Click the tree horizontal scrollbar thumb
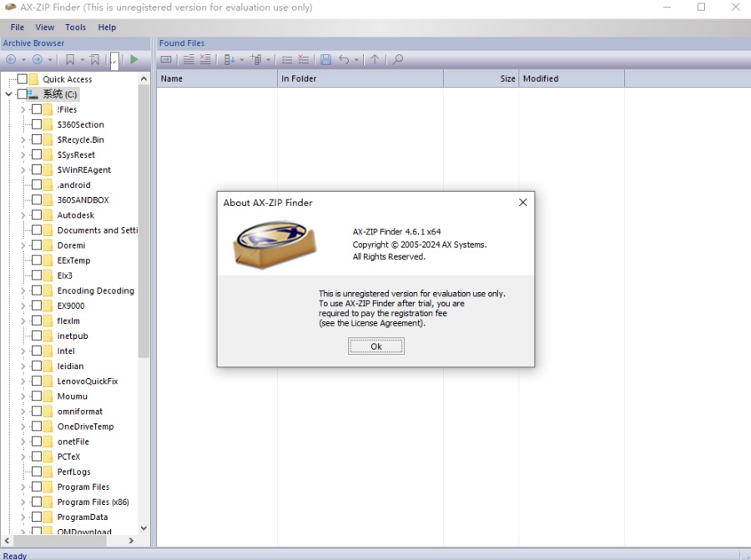 coord(60,540)
